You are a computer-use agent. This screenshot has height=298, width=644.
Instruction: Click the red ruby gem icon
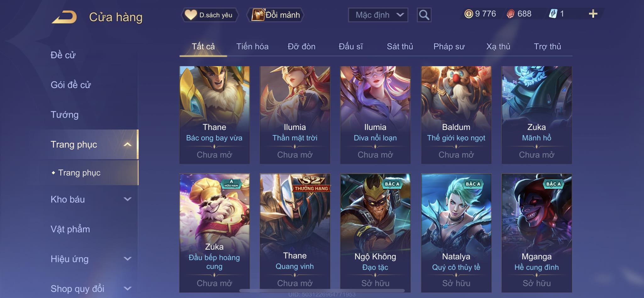pyautogui.click(x=511, y=14)
